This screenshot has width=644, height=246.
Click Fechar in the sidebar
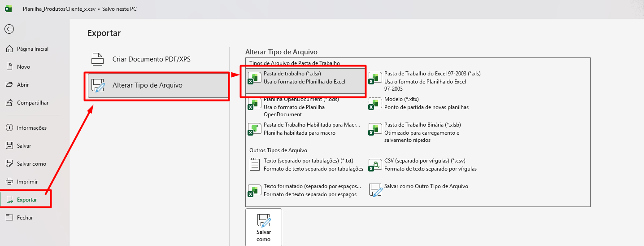click(25, 218)
